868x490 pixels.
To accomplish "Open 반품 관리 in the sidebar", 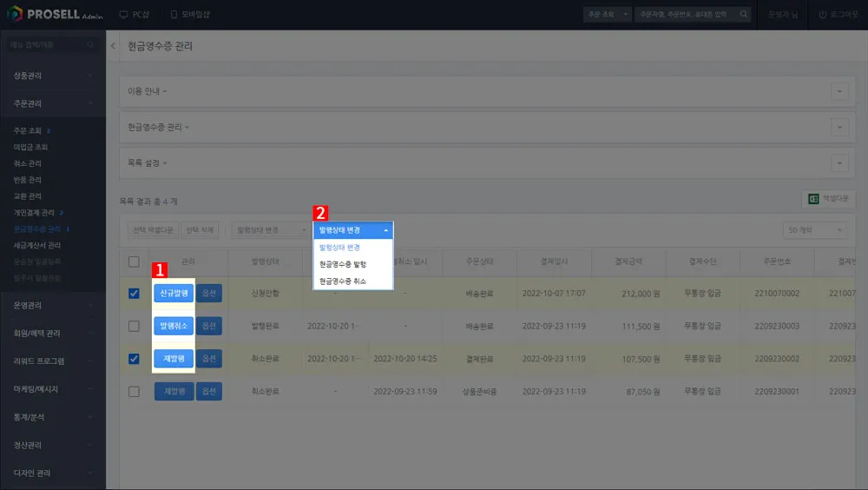I will [28, 180].
